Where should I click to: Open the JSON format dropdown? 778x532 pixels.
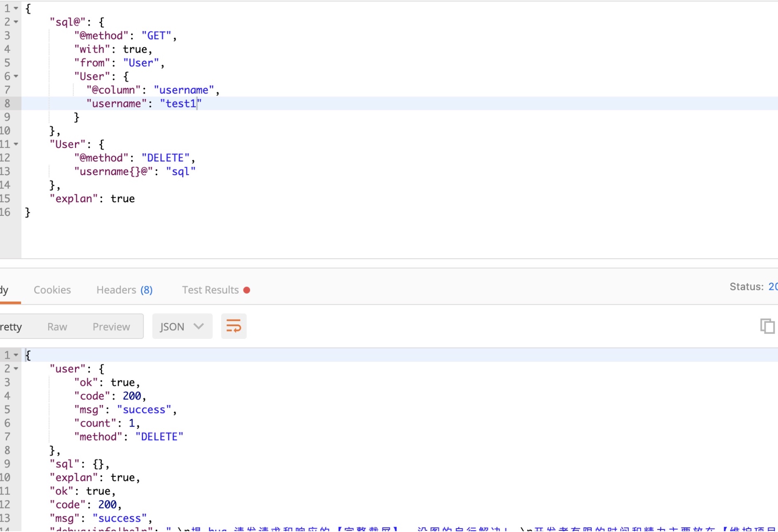tap(182, 327)
